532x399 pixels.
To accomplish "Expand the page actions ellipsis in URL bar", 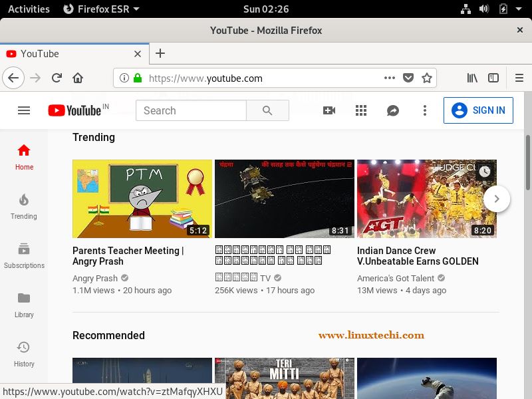I will (390, 78).
